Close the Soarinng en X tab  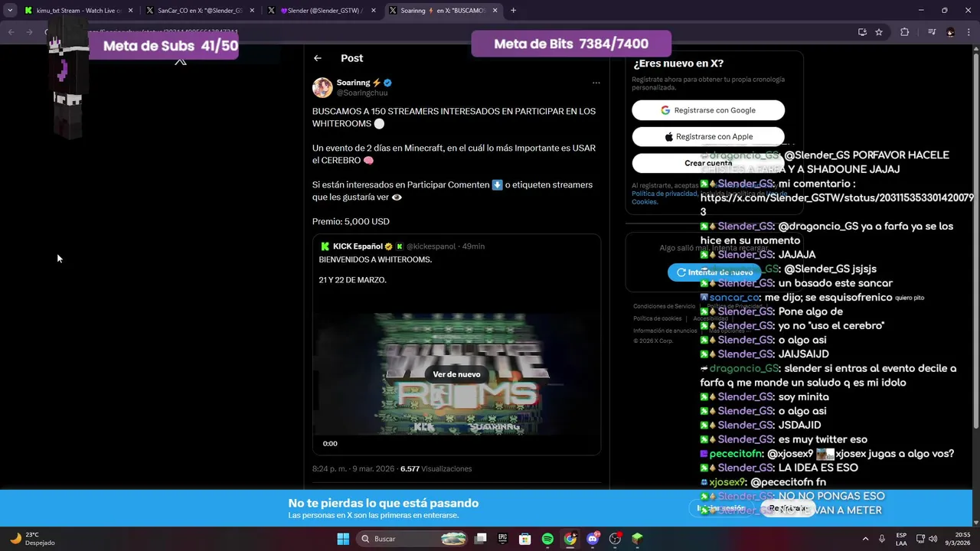[494, 11]
